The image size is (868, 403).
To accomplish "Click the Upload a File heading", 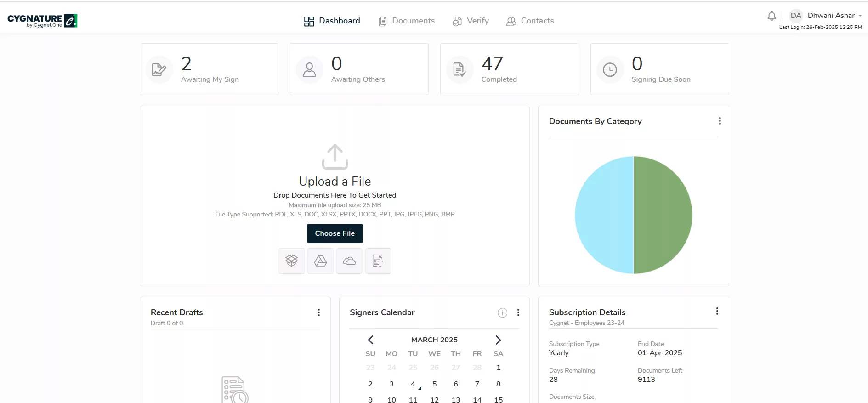I will 335,182.
